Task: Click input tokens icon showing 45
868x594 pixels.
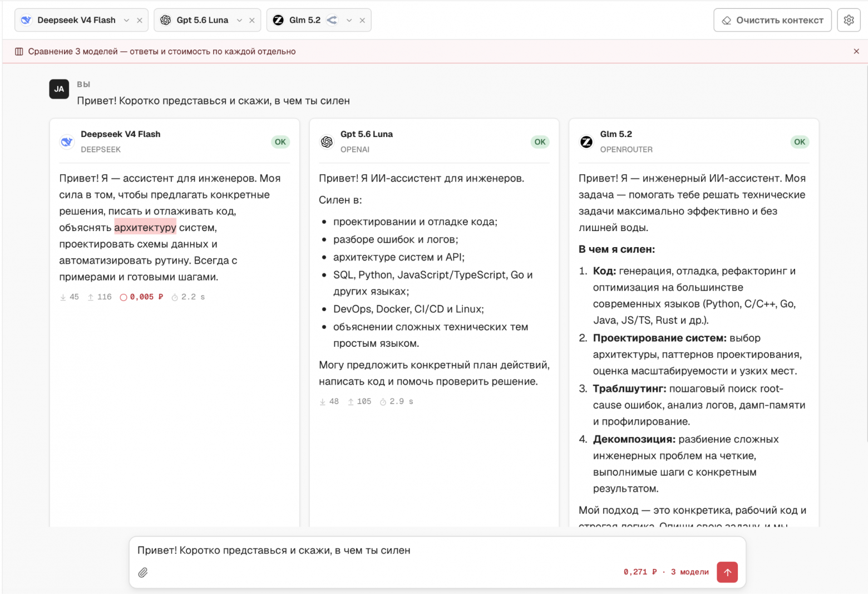Action: [x=63, y=297]
